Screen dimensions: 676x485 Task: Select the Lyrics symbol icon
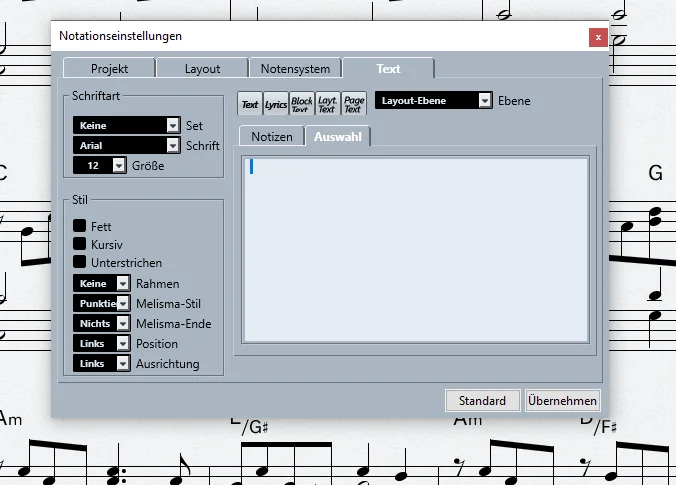(275, 103)
